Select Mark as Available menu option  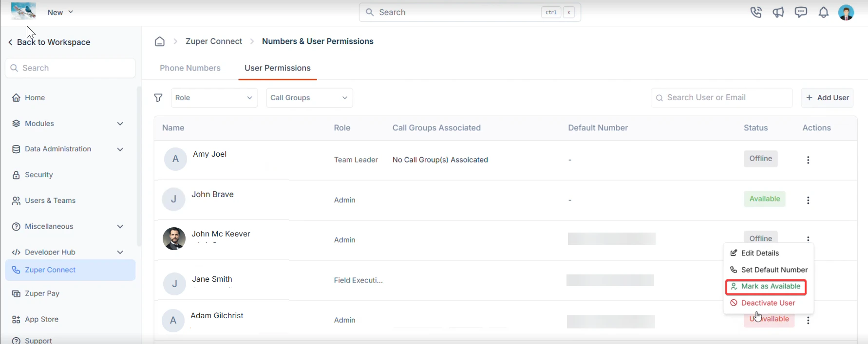point(766,287)
